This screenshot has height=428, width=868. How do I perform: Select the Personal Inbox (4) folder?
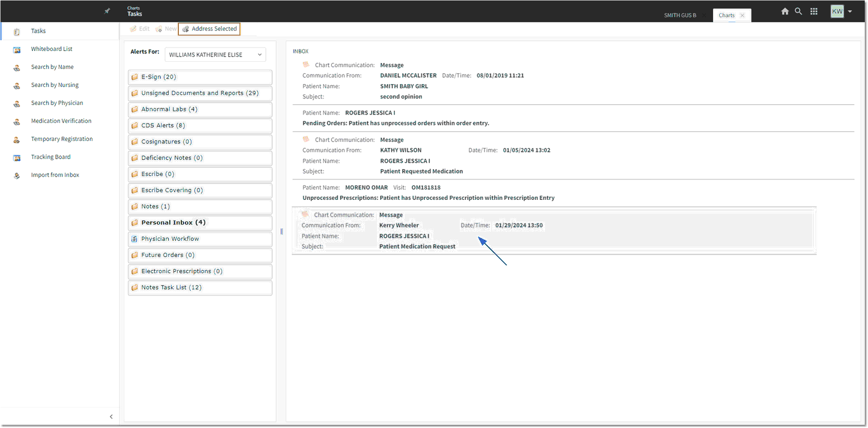click(x=200, y=223)
